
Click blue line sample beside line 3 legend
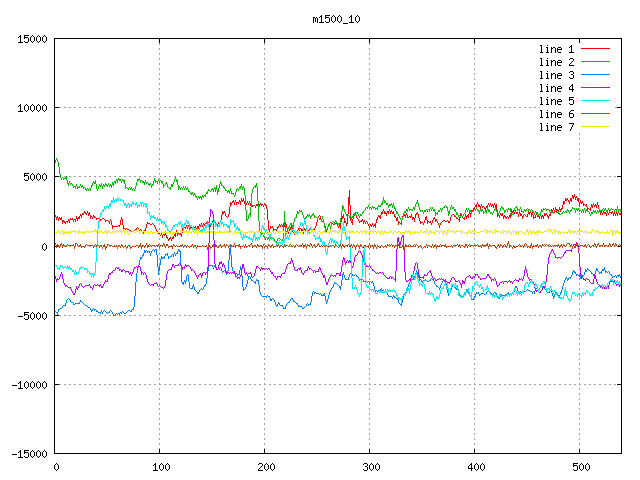point(596,75)
